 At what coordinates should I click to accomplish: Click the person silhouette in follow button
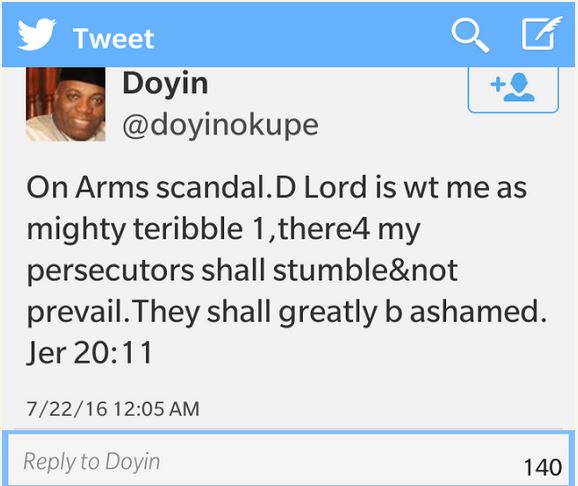coord(519,87)
